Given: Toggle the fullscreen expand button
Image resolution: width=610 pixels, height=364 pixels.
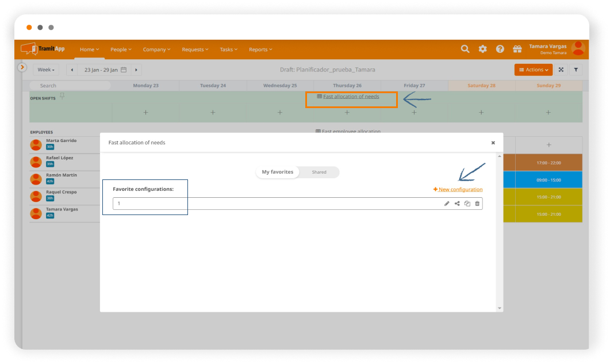Looking at the screenshot, I should coord(561,70).
